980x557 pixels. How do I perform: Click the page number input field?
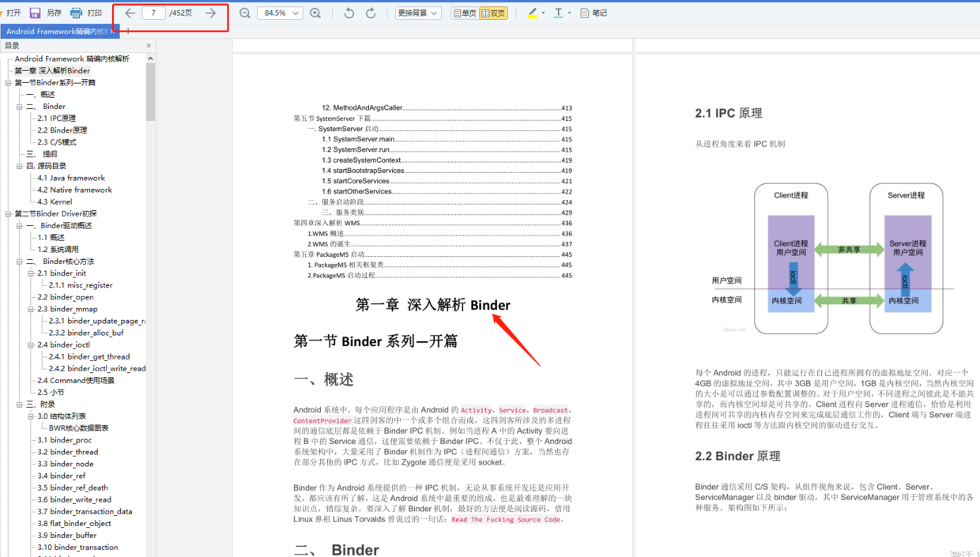(153, 13)
